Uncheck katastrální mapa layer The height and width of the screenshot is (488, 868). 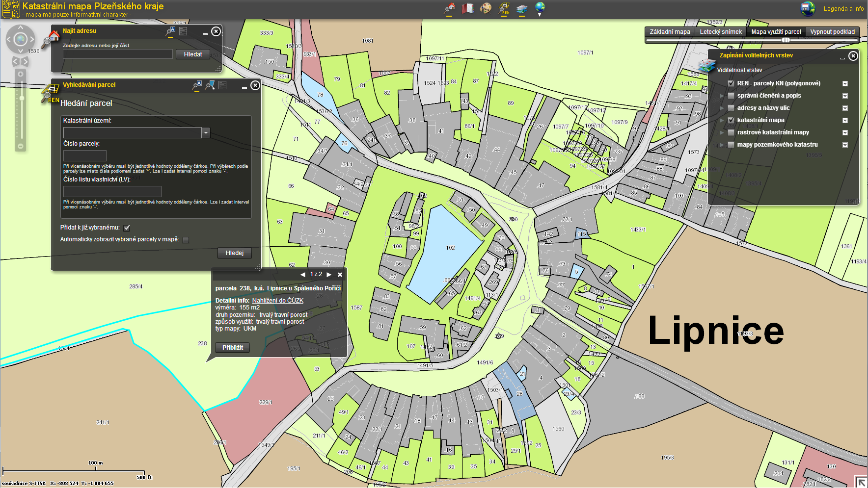click(x=731, y=120)
